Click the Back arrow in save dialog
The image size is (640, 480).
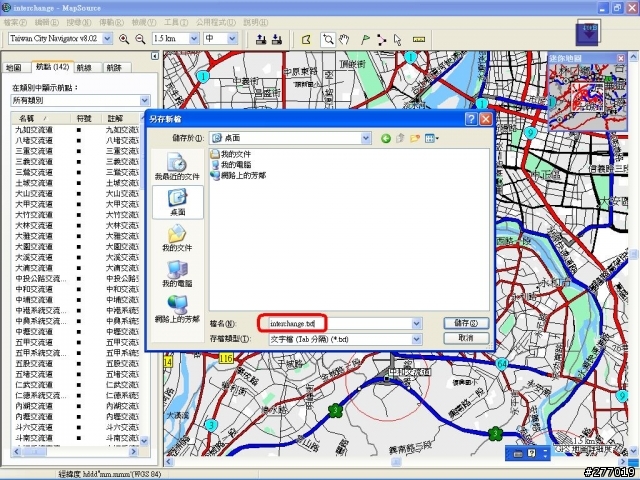[x=386, y=138]
